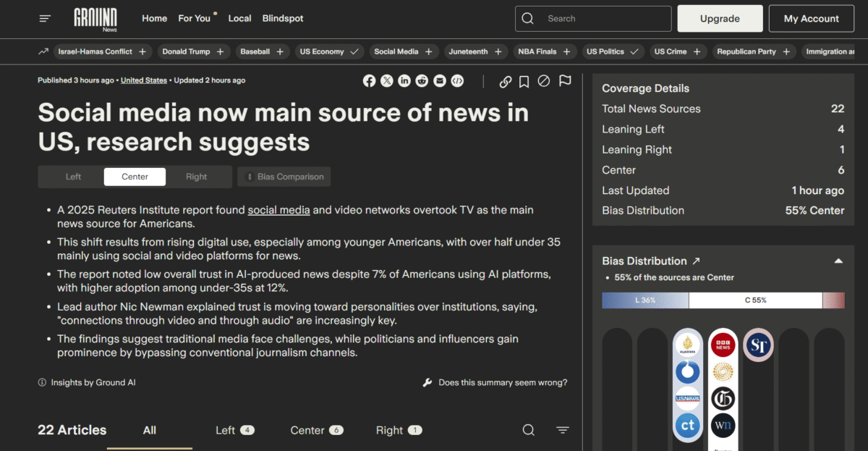
Task: Open My Account
Action: tap(812, 19)
